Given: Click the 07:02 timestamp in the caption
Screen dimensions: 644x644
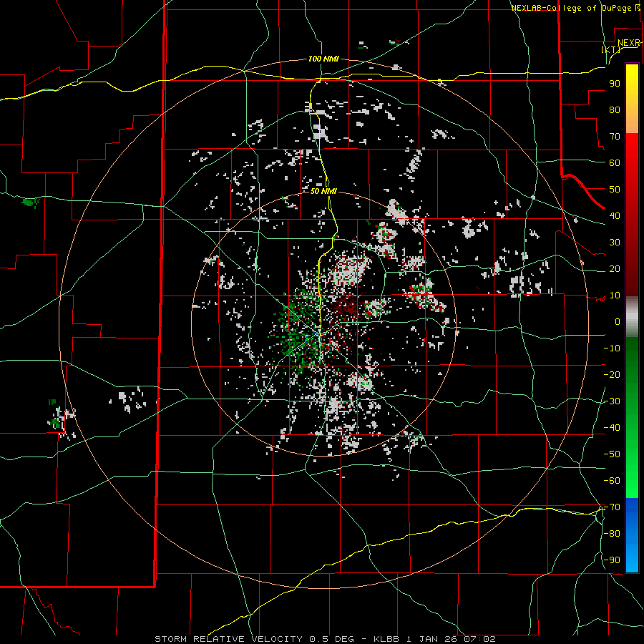Looking at the screenshot, I should (x=479, y=639).
